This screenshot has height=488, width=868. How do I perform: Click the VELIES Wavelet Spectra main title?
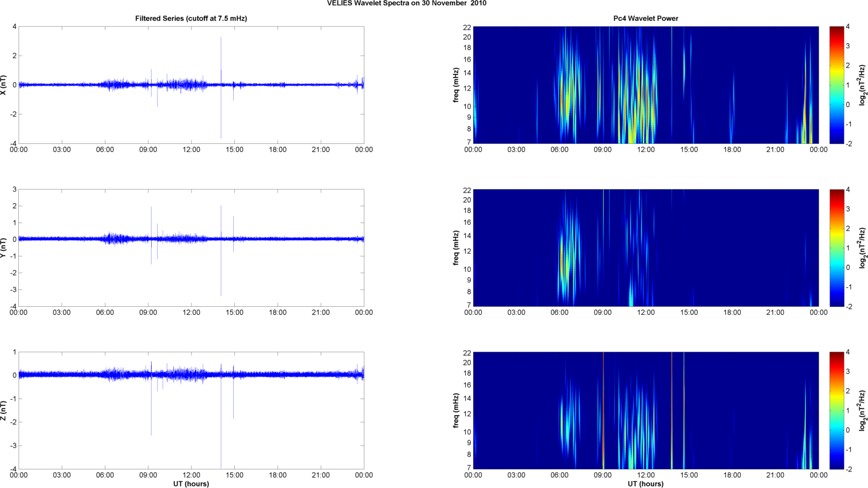(406, 3)
